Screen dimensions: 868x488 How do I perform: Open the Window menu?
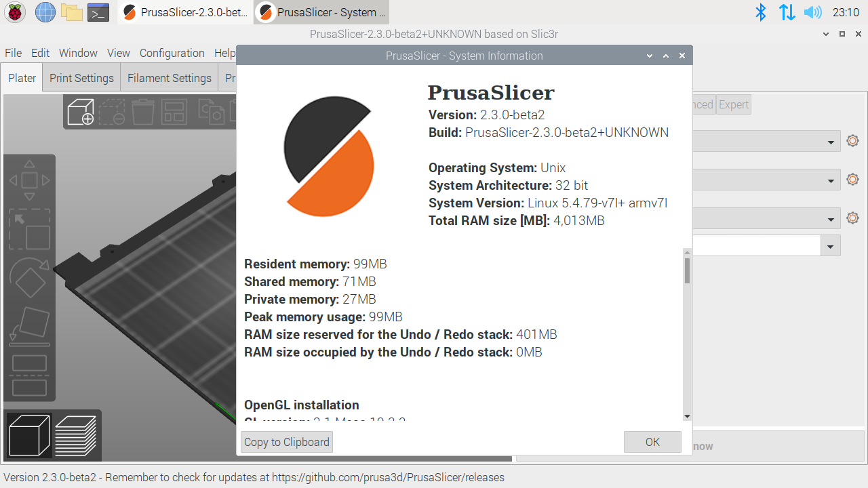coord(78,53)
